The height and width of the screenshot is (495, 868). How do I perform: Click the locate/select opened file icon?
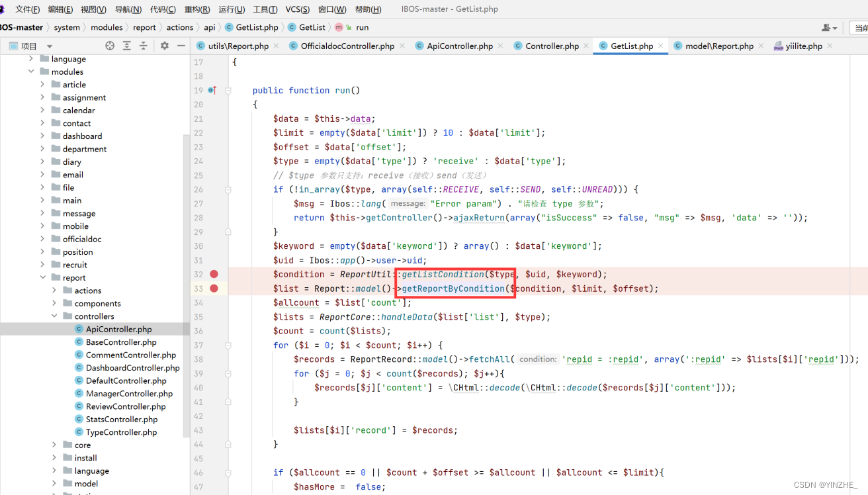110,46
